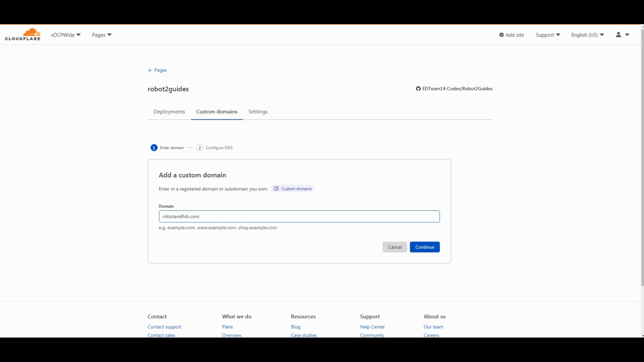Switch to the Deployments tab
This screenshot has height=362, width=644.
click(169, 112)
